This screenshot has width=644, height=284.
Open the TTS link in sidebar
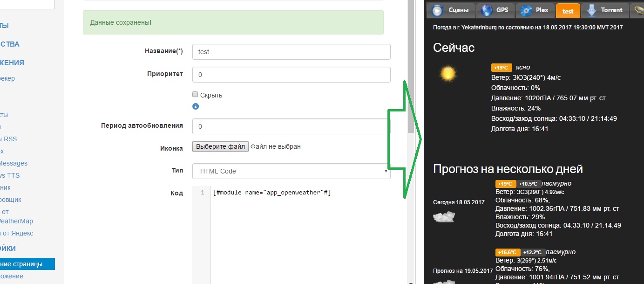pos(10,175)
